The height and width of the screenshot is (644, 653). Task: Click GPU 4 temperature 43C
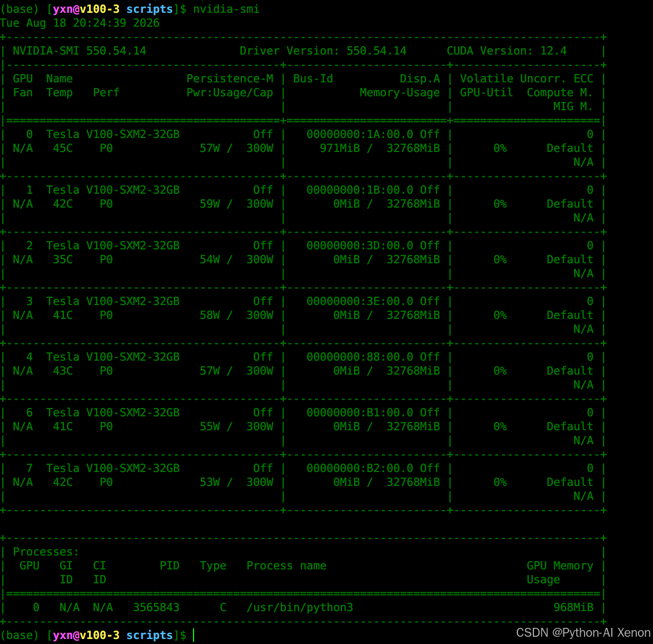tap(63, 371)
